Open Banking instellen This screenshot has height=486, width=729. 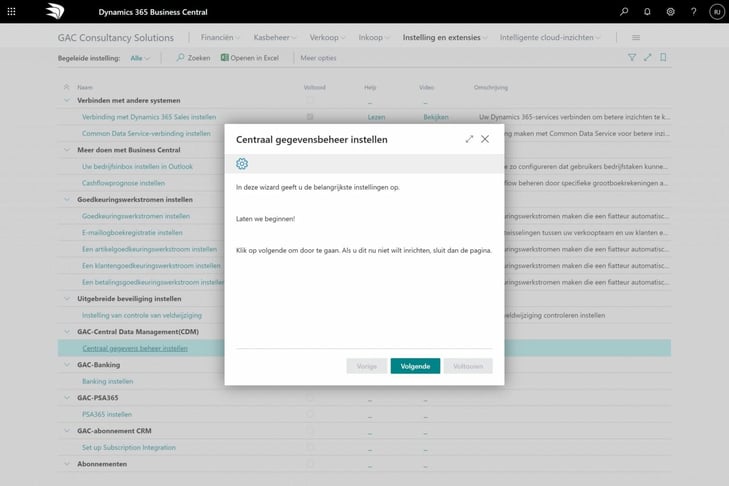pos(107,381)
